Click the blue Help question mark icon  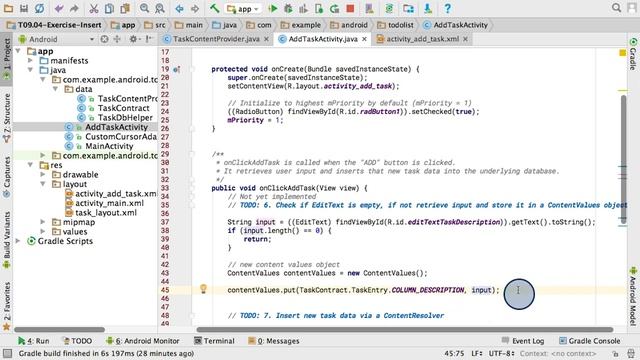tap(447, 8)
